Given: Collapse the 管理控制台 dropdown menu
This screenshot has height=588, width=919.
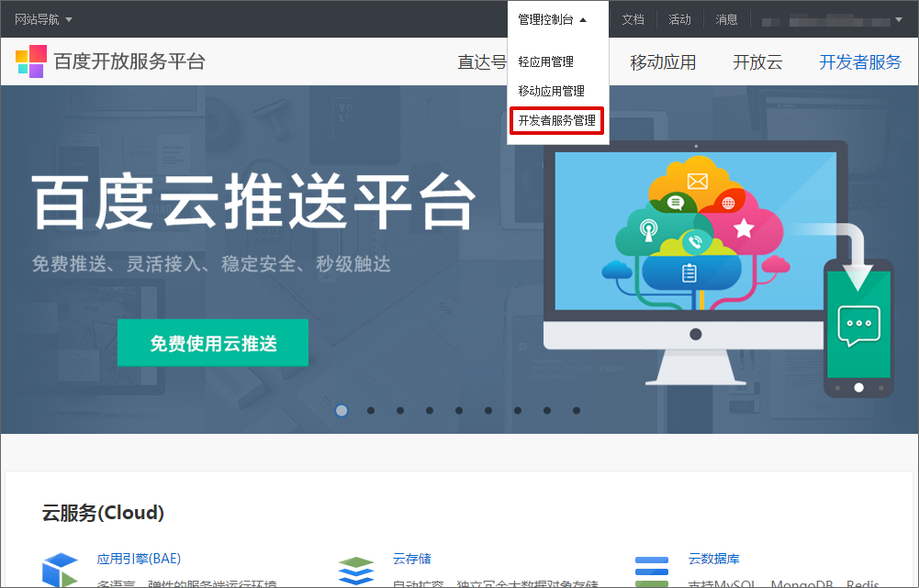Looking at the screenshot, I should [552, 19].
